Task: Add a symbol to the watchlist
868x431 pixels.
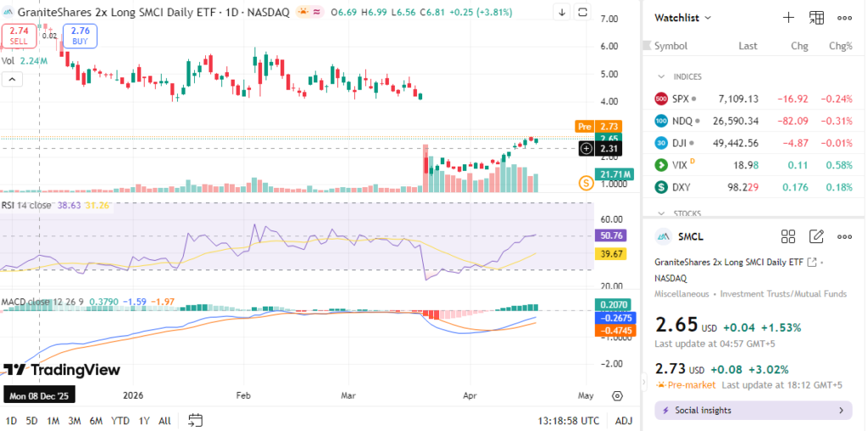Action: click(788, 17)
